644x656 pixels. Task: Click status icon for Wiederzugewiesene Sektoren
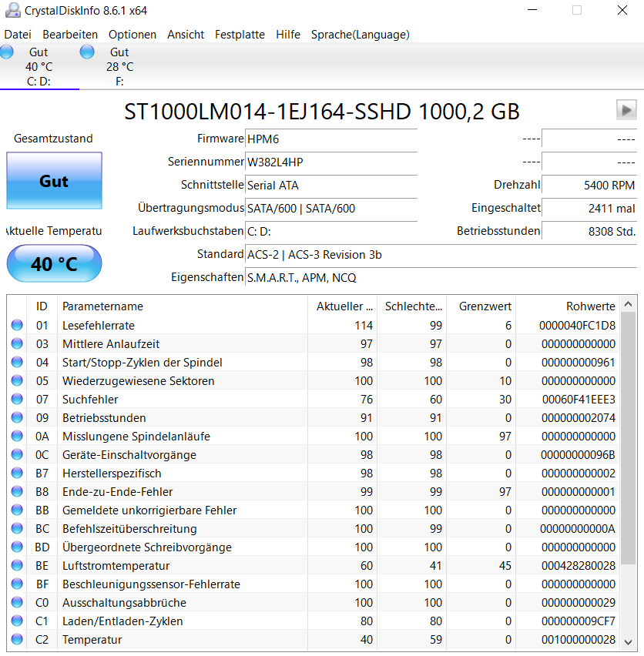[17, 380]
